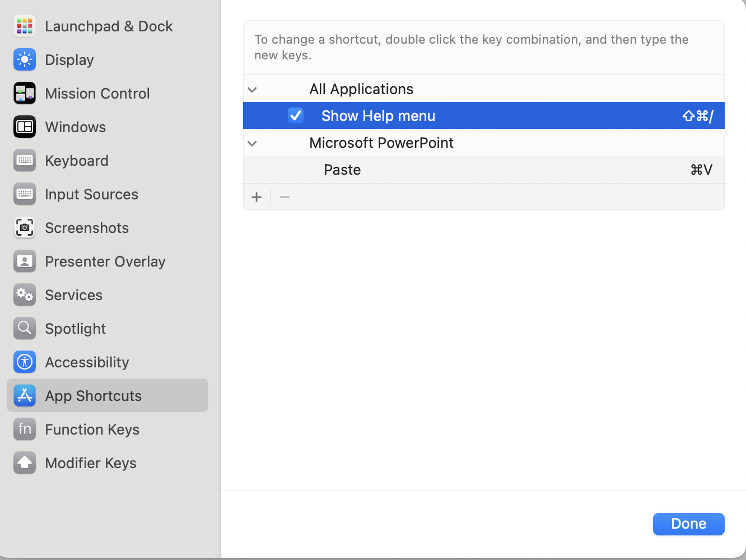Open the Accessibility icon

tap(25, 362)
